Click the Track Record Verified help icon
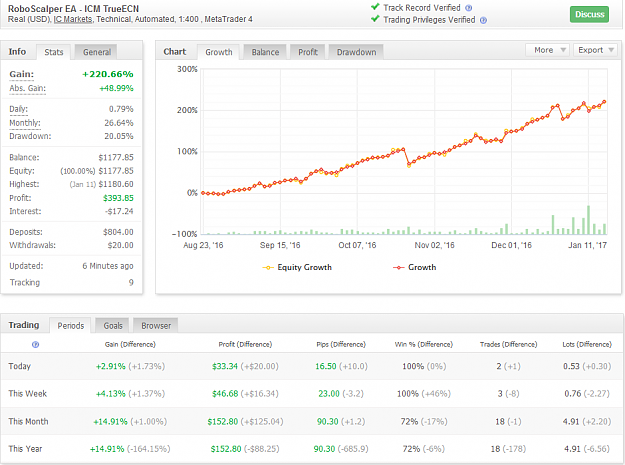The width and height of the screenshot is (625, 465). [469, 8]
